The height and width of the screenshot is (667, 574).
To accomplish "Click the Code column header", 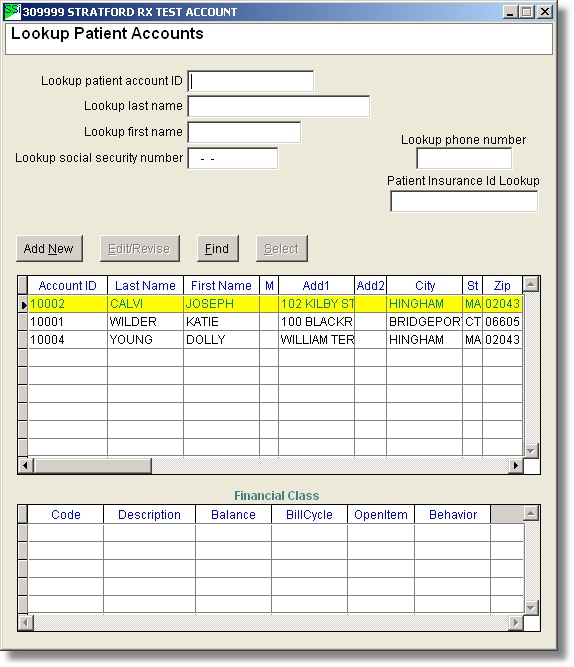I will coord(66,515).
